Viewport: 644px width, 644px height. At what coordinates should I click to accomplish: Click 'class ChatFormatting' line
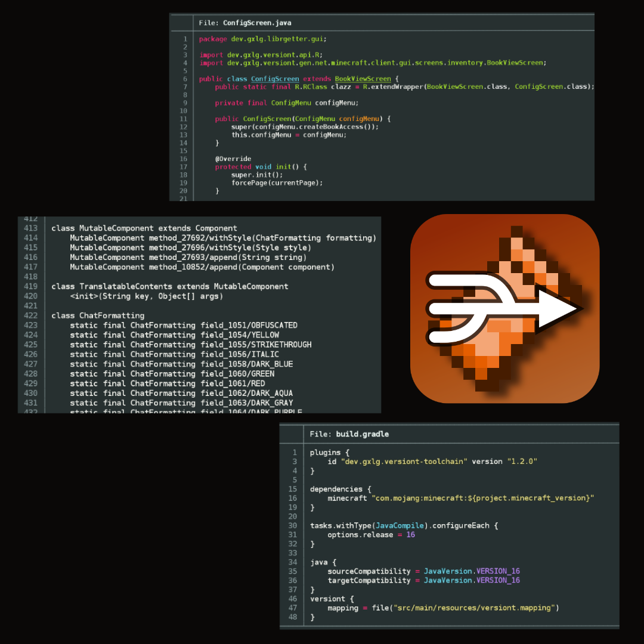98,316
